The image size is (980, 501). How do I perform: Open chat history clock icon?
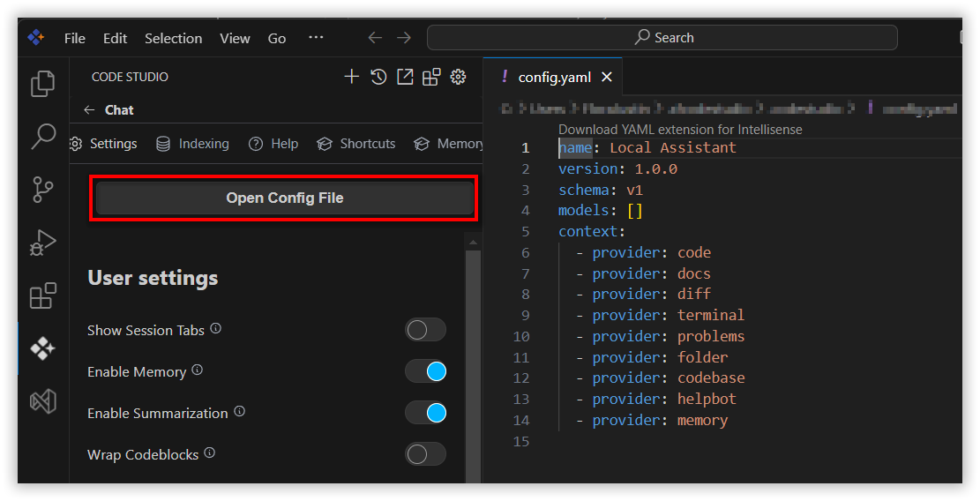(378, 77)
